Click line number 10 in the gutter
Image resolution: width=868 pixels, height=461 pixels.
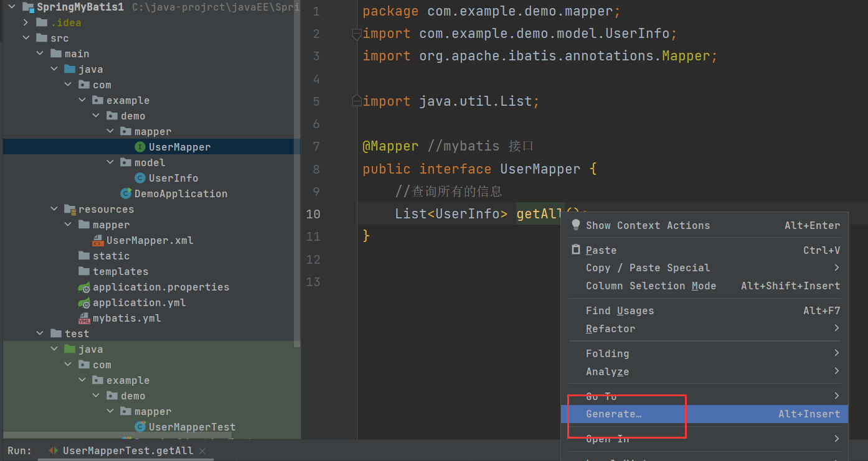point(313,214)
